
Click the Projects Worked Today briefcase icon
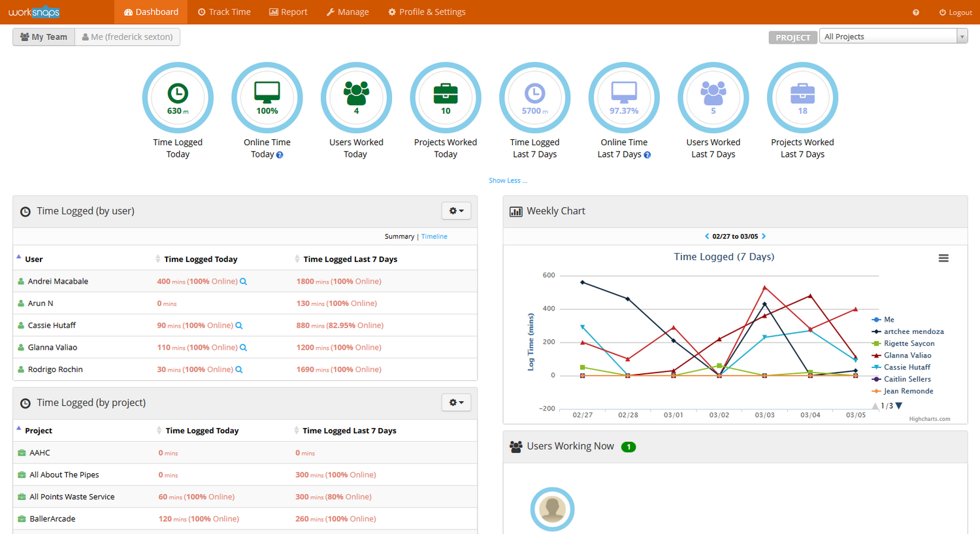coord(446,94)
